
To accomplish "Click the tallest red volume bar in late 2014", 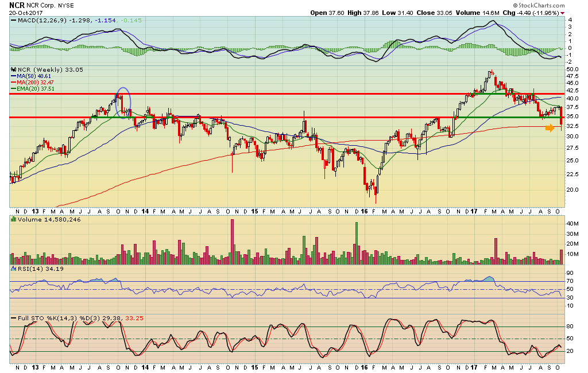I will [x=233, y=241].
